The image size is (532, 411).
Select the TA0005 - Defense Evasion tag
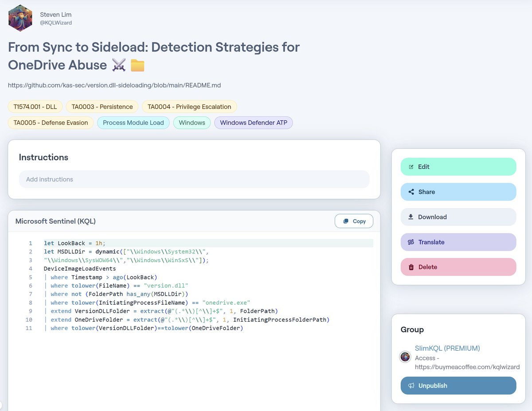tap(51, 123)
